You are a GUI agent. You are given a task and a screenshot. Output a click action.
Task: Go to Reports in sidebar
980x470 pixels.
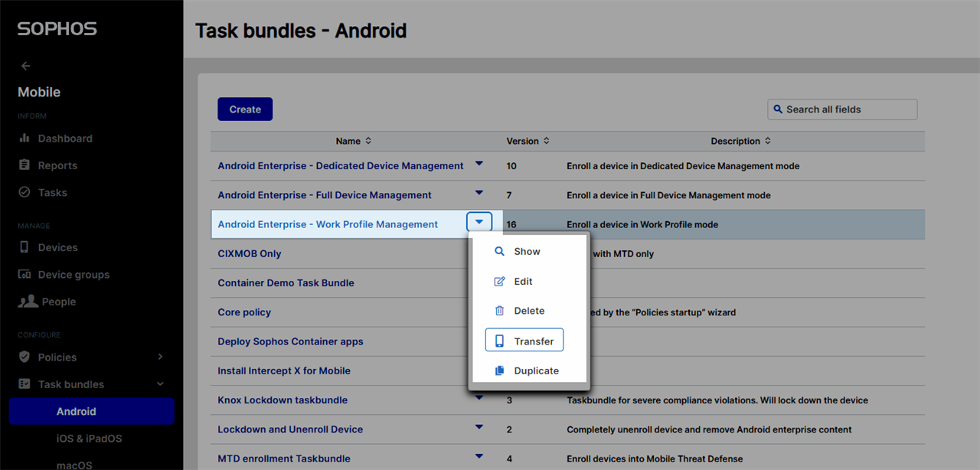point(57,165)
